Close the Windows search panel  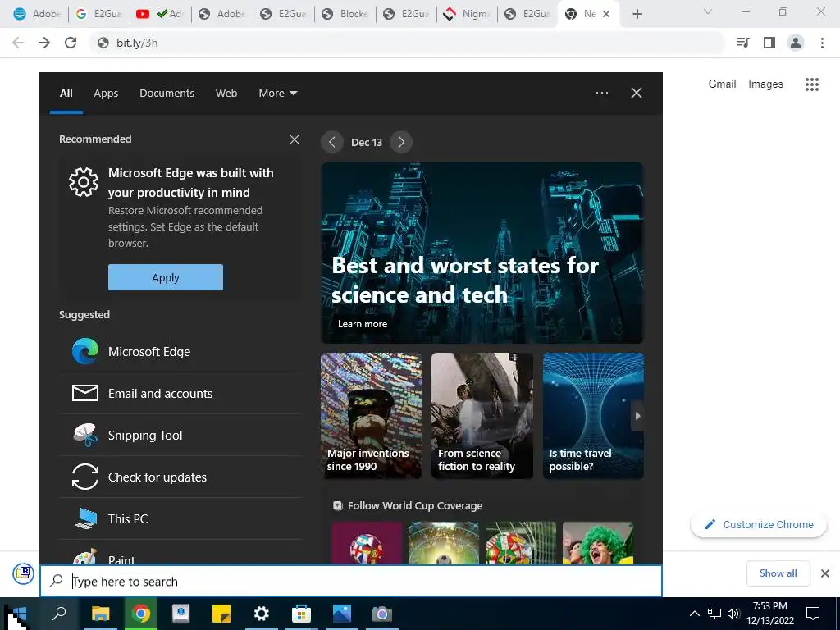click(x=637, y=93)
